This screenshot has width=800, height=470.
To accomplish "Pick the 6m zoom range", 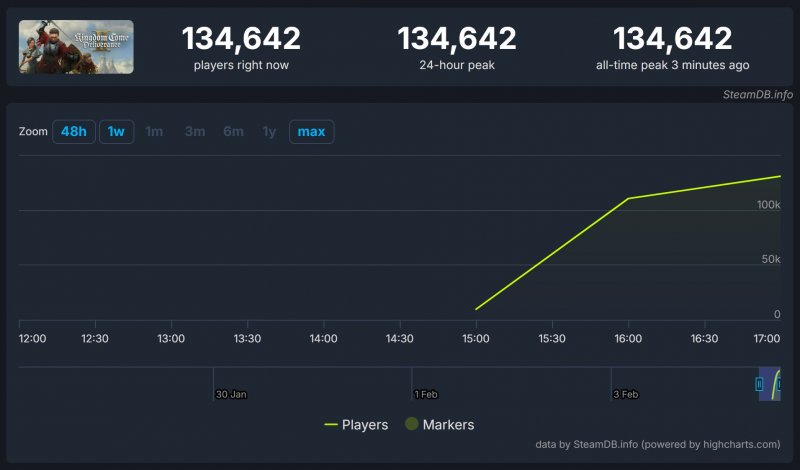I will point(233,132).
